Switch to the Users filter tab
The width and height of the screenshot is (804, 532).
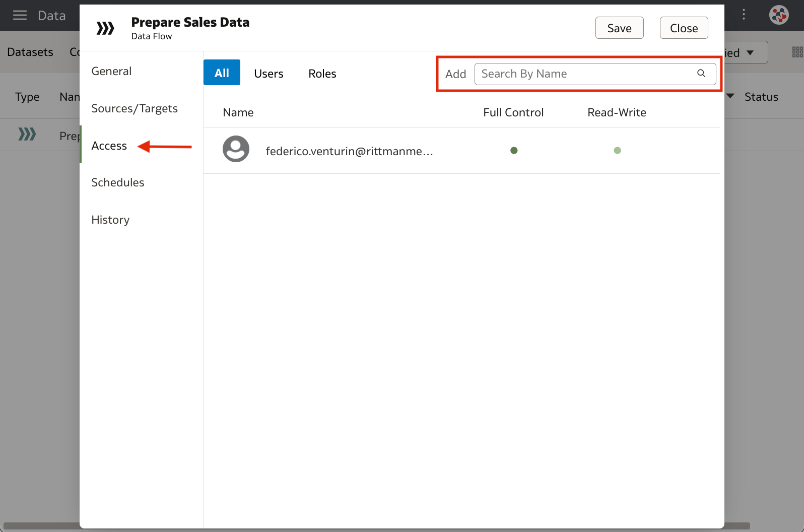[x=269, y=74]
